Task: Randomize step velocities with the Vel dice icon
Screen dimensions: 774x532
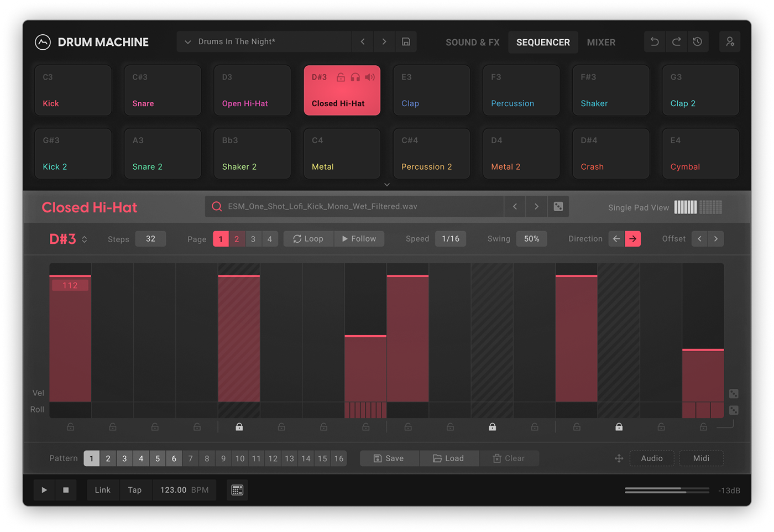Action: (x=734, y=393)
